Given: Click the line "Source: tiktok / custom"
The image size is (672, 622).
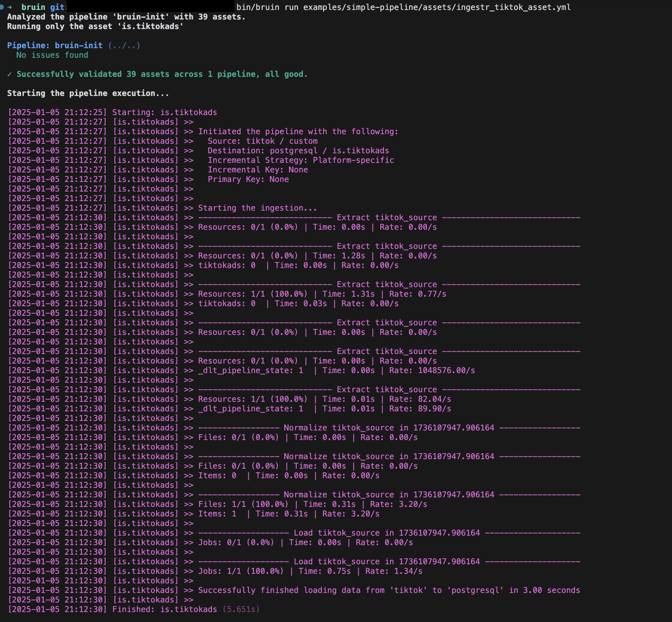Looking at the screenshot, I should 263,141.
